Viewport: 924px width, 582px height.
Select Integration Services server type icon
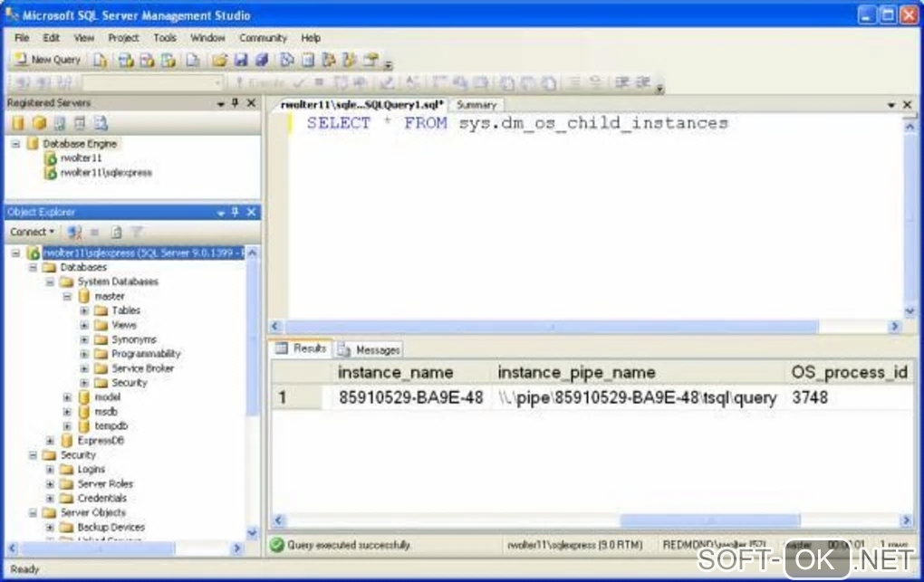101,123
